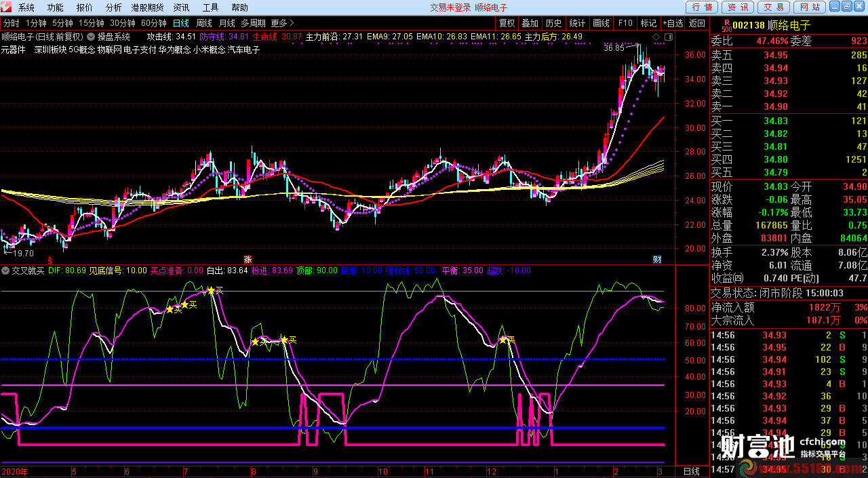Select the 30分钟 period tab

(123, 23)
